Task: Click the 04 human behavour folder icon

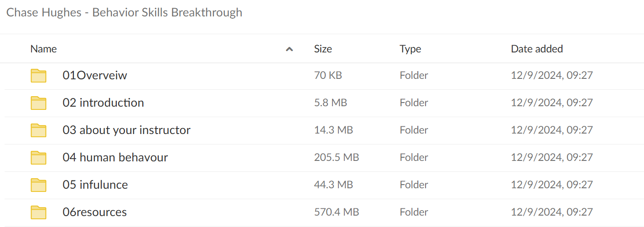Action: [39, 158]
